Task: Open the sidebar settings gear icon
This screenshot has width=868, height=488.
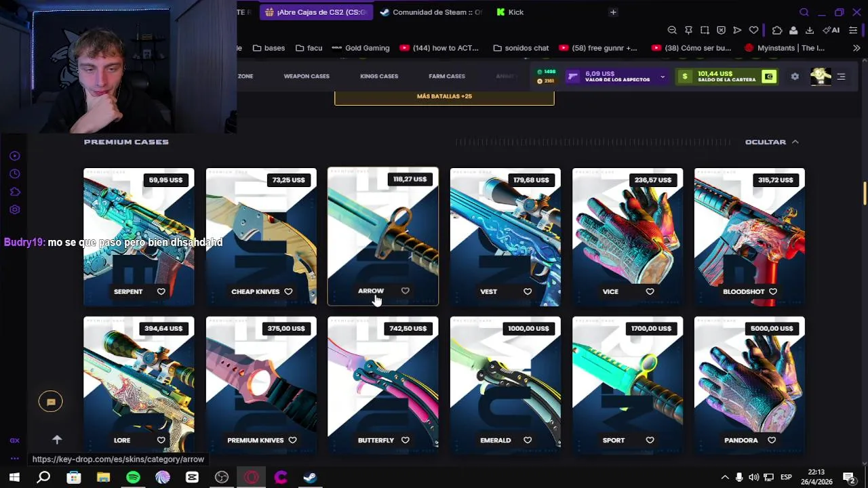Action: pyautogui.click(x=15, y=209)
